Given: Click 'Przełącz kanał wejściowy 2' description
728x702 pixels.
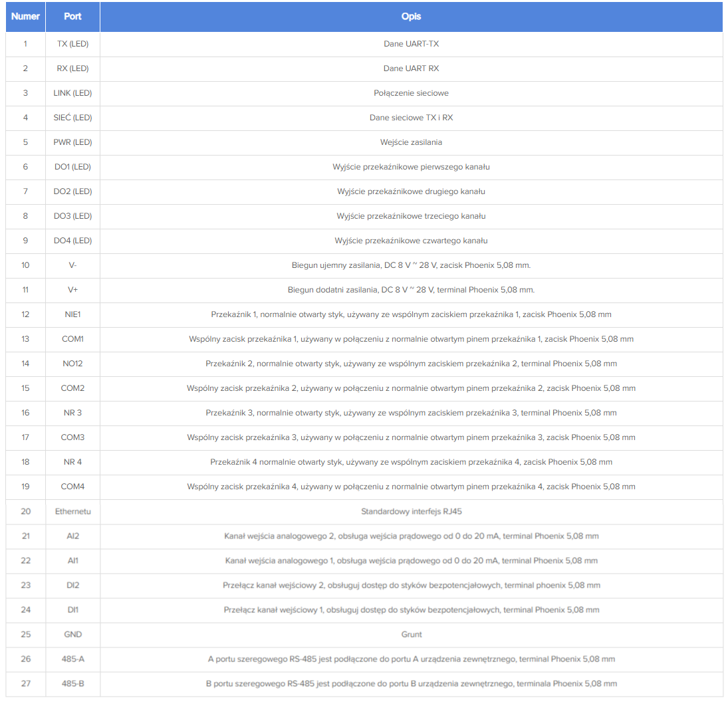Looking at the screenshot, I should [412, 586].
